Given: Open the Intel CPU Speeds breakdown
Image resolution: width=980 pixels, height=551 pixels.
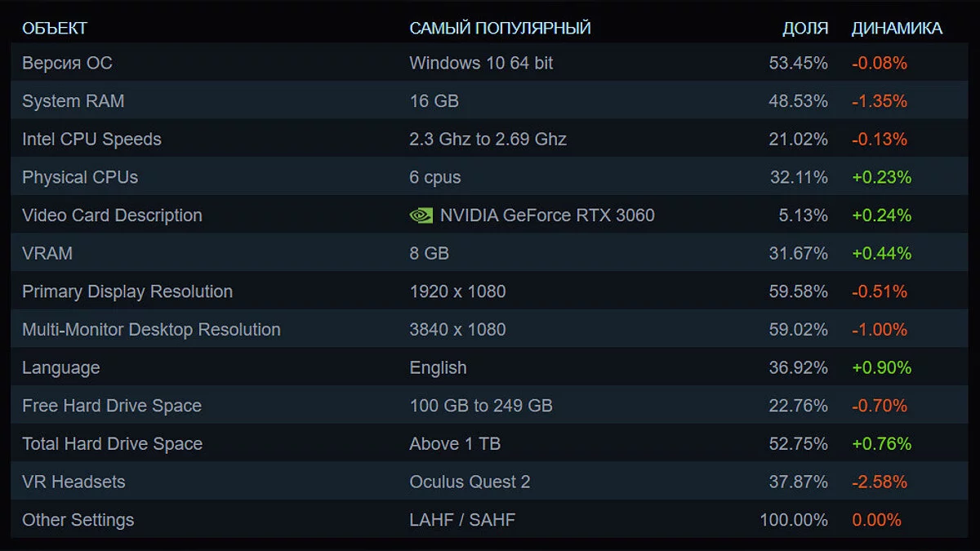Looking at the screenshot, I should [x=91, y=140].
